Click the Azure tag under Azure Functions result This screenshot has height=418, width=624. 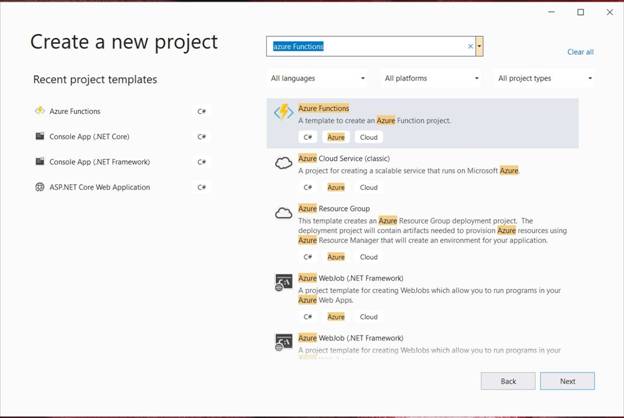click(336, 137)
